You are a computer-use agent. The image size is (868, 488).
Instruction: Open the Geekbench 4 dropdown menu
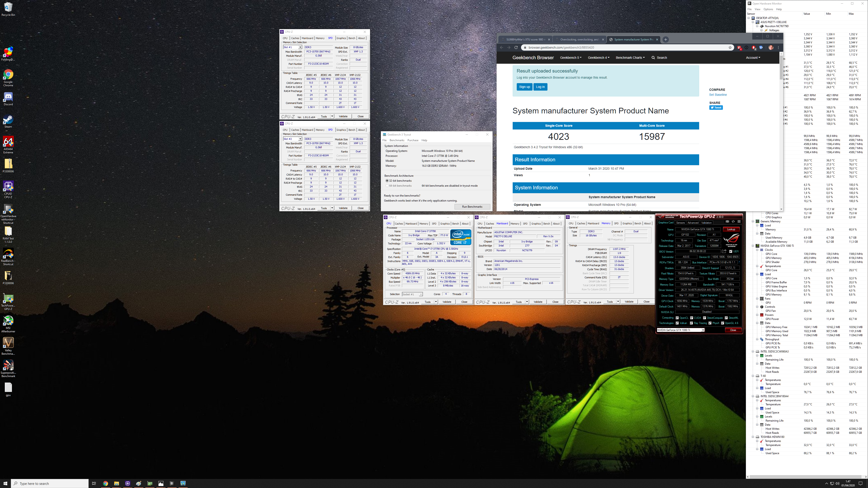click(598, 58)
